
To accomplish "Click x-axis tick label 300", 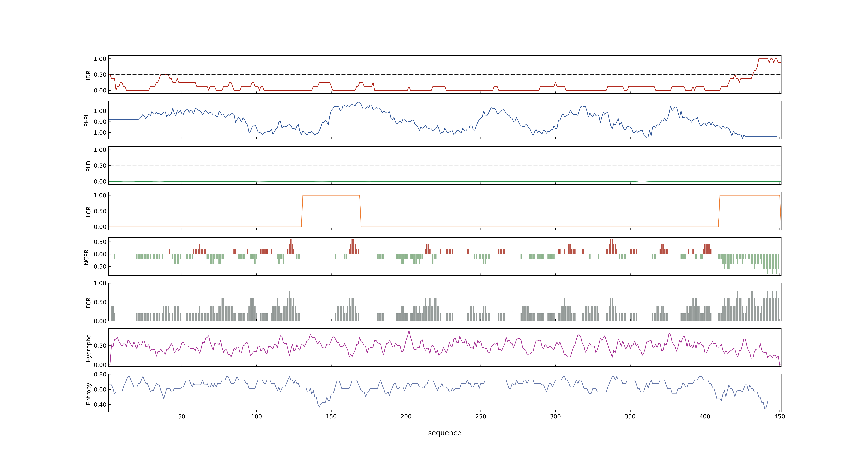I will tap(555, 416).
